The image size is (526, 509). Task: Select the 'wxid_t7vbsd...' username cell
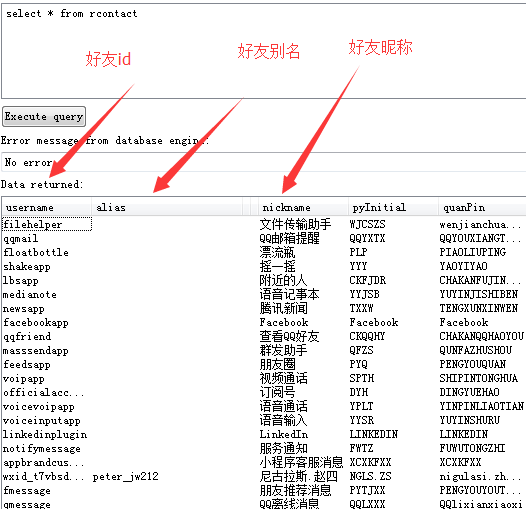point(47,476)
